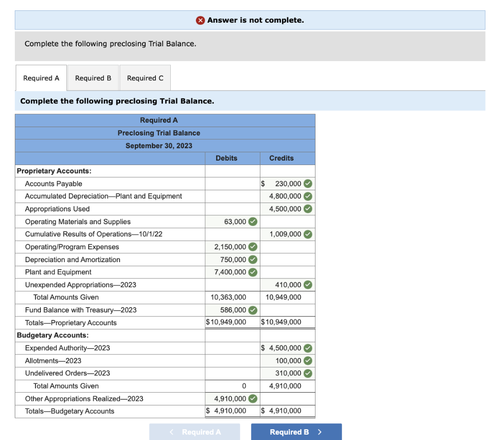The height and width of the screenshot is (440, 504).
Task: Click the Unexpended Appropriations 2023 credit field
Action: [287, 285]
